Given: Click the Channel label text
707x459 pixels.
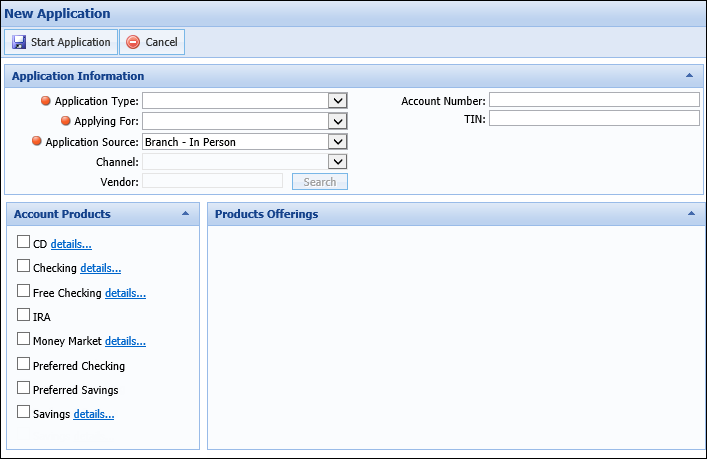Looking at the screenshot, I should click(x=117, y=162).
